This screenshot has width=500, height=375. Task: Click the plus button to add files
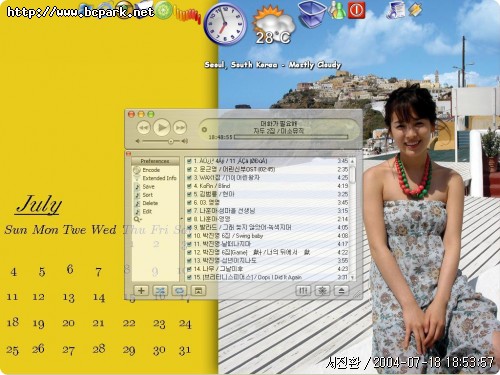[141, 291]
